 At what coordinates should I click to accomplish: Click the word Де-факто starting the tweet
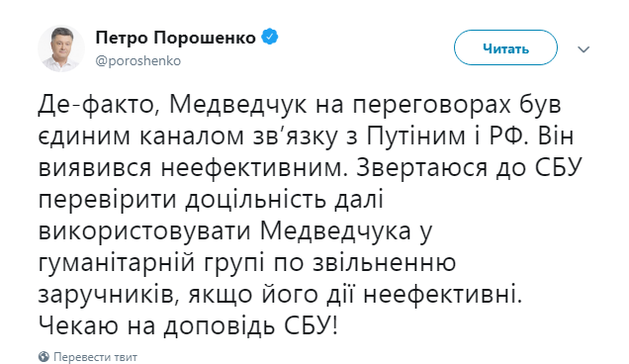click(x=97, y=105)
